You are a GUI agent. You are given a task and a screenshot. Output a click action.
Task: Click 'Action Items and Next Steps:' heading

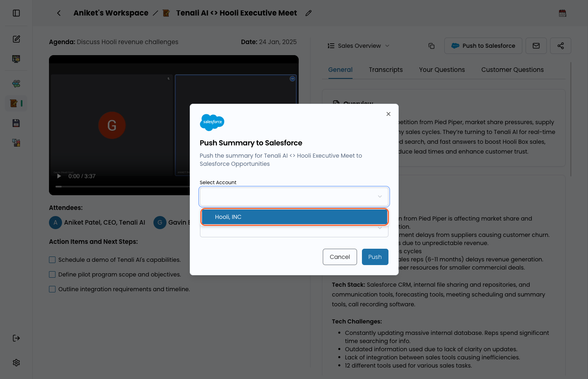pos(93,242)
